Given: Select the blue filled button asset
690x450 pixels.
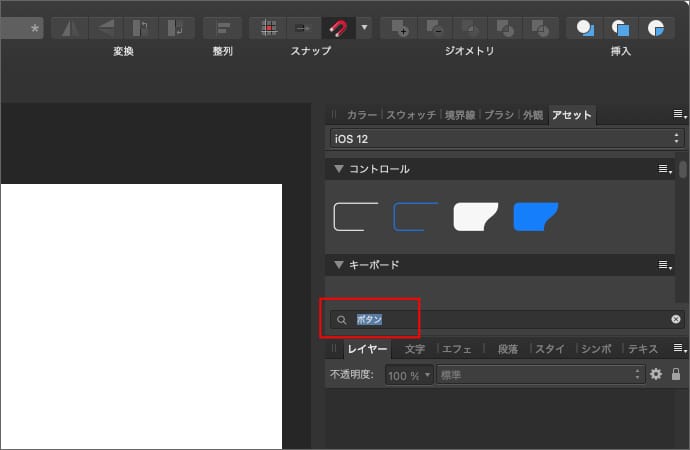Looking at the screenshot, I should [x=535, y=216].
